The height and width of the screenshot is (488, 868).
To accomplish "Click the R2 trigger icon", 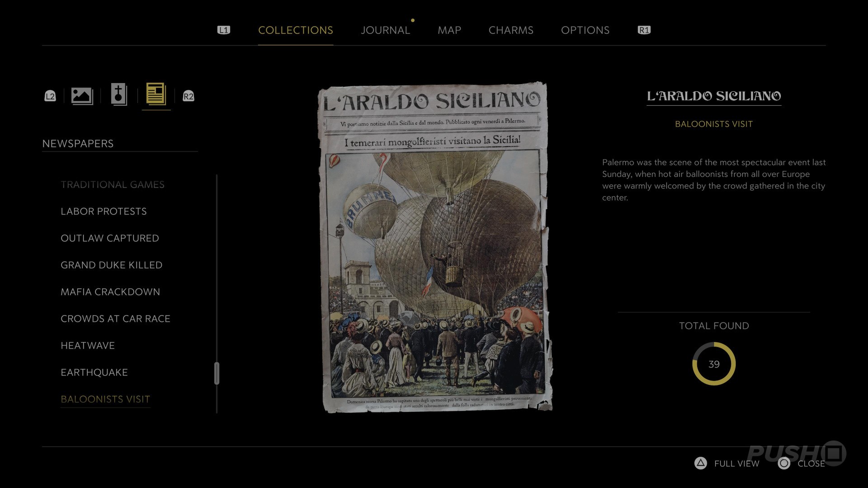I will click(189, 96).
